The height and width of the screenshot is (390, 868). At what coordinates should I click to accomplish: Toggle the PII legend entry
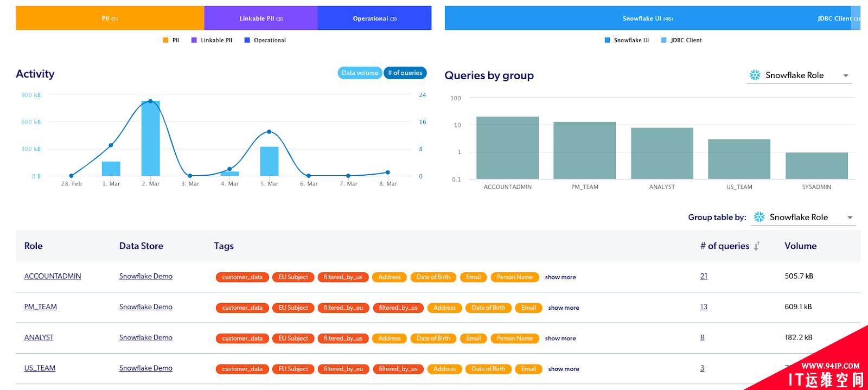click(171, 40)
